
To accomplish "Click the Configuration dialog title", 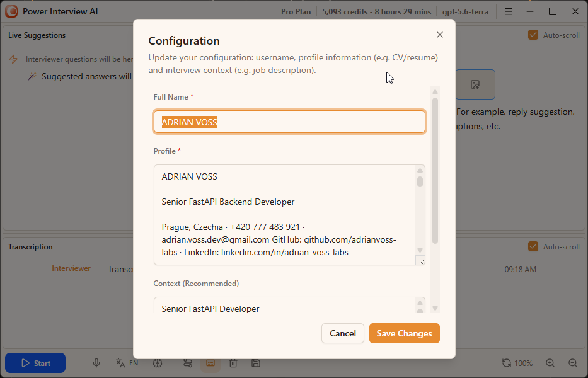I will [x=184, y=41].
